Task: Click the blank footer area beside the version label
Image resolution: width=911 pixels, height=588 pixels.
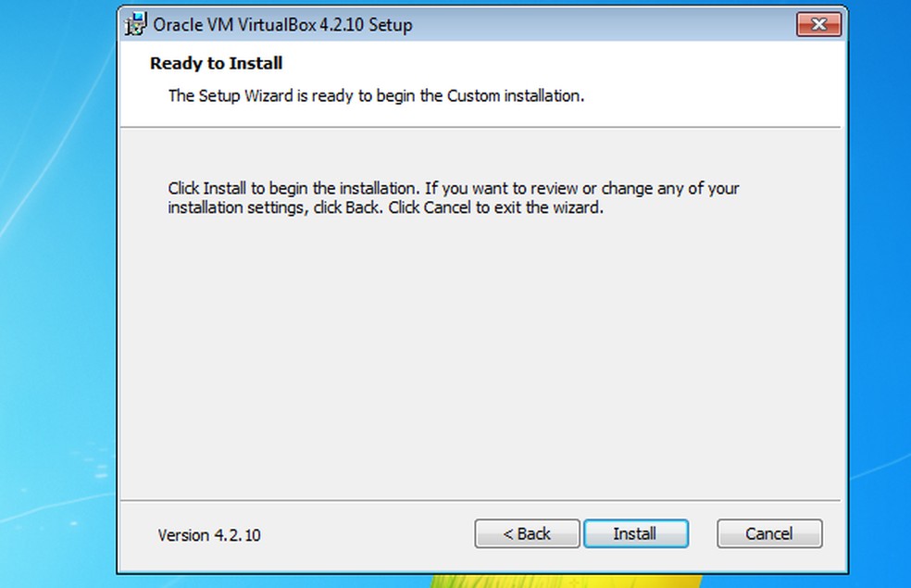Action: pyautogui.click(x=370, y=535)
